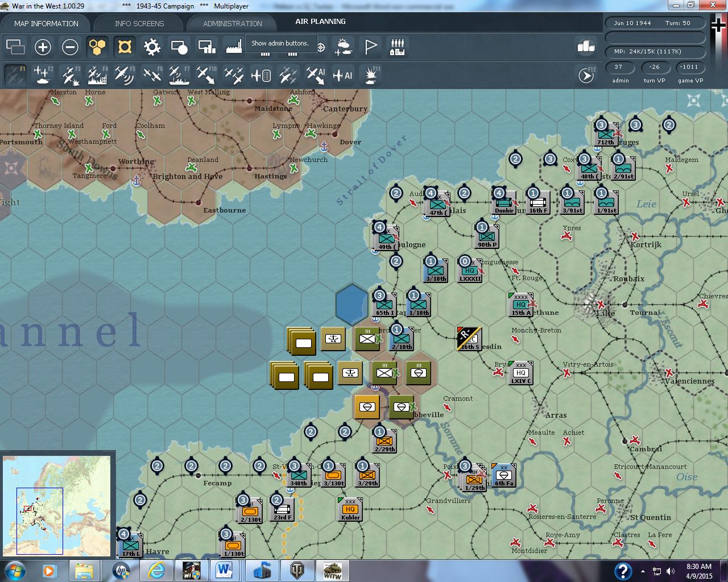Image resolution: width=728 pixels, height=582 pixels.
Task: Open the plane with list icon
Action: coord(261,75)
